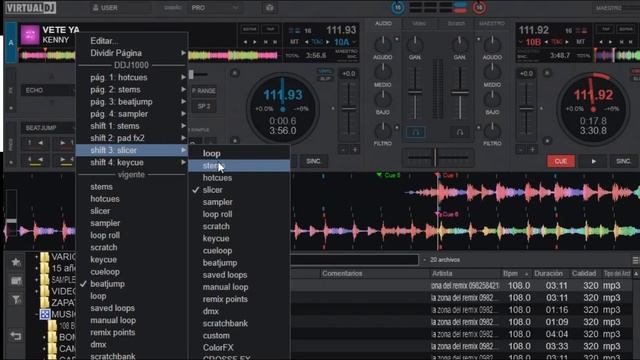640x360 pixels.
Task: Collapse the MUSIC tree node
Action: pyautogui.click(x=36, y=315)
